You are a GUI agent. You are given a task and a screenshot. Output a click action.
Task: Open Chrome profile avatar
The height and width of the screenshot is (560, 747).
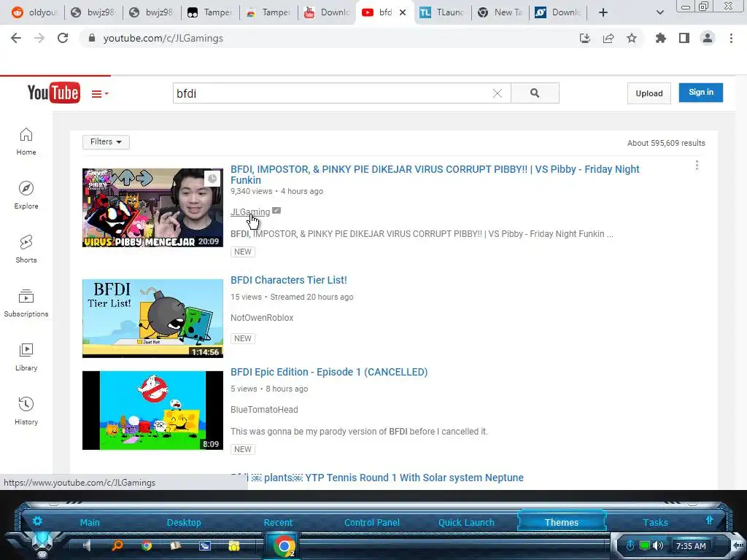coord(708,38)
